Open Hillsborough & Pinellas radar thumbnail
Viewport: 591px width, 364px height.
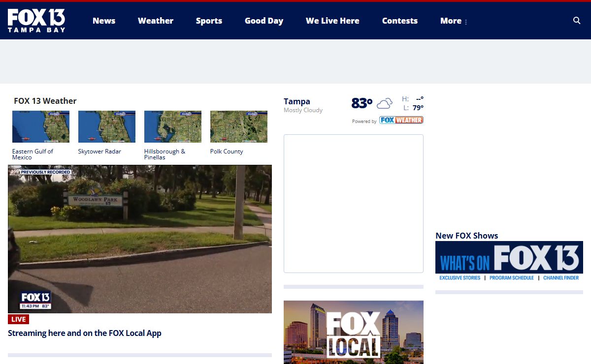point(173,126)
